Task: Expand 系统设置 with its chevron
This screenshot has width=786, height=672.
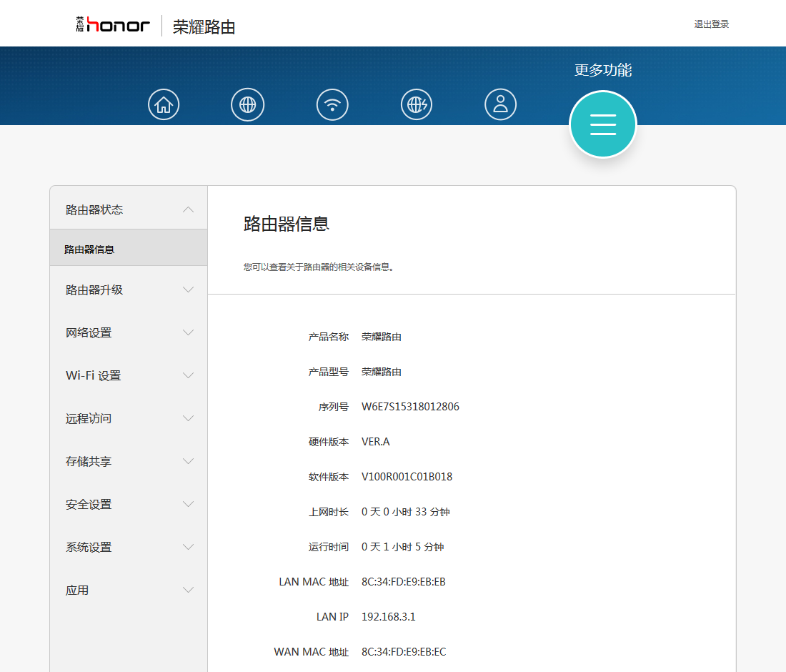Action: pos(188,547)
